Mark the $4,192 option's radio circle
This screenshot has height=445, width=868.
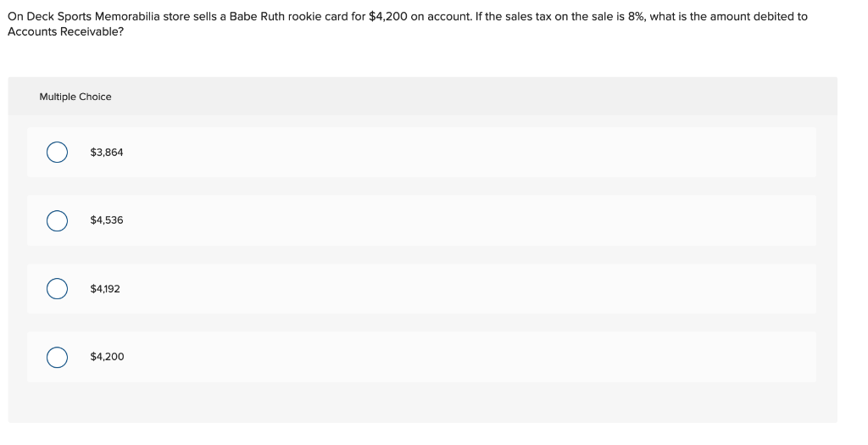pos(57,289)
